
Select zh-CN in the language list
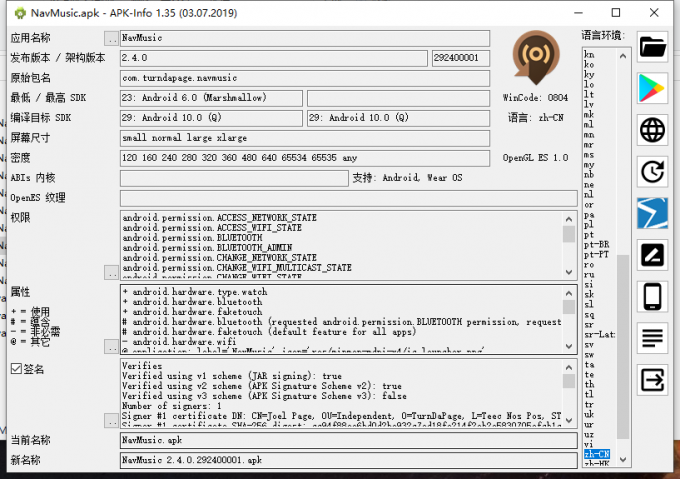point(596,453)
